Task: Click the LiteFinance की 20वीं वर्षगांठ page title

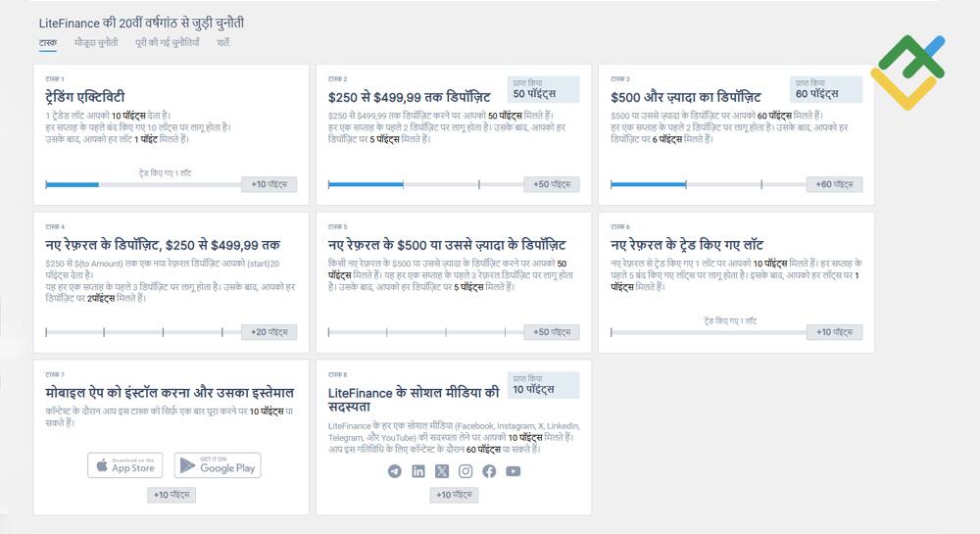Action: [x=141, y=24]
